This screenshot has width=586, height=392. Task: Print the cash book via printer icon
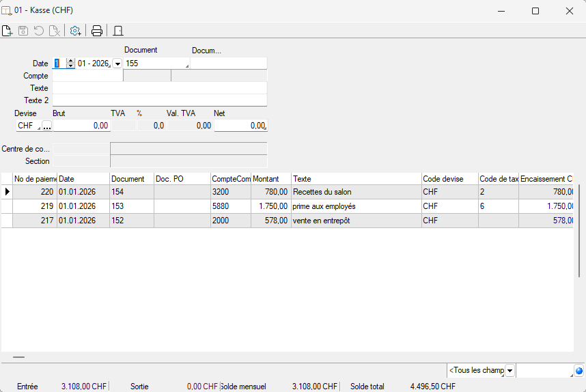[x=97, y=31]
